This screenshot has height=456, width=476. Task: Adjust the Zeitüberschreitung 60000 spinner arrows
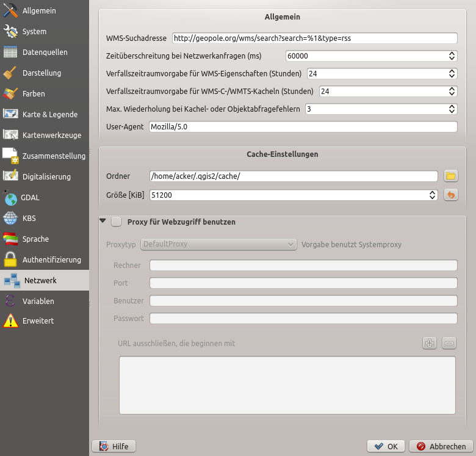452,56
